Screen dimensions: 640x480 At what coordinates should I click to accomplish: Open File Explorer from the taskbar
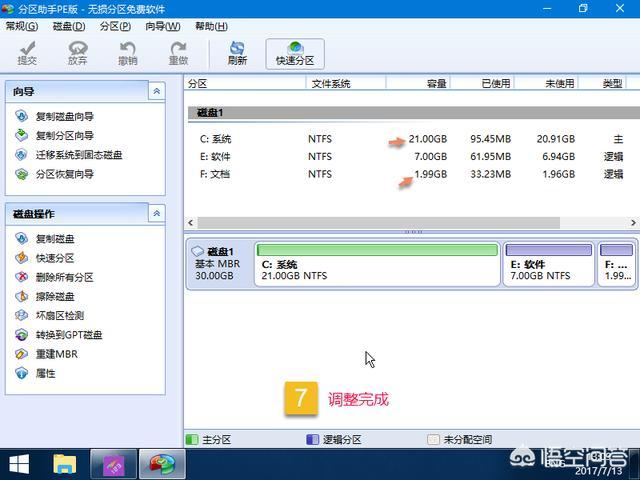(64, 464)
